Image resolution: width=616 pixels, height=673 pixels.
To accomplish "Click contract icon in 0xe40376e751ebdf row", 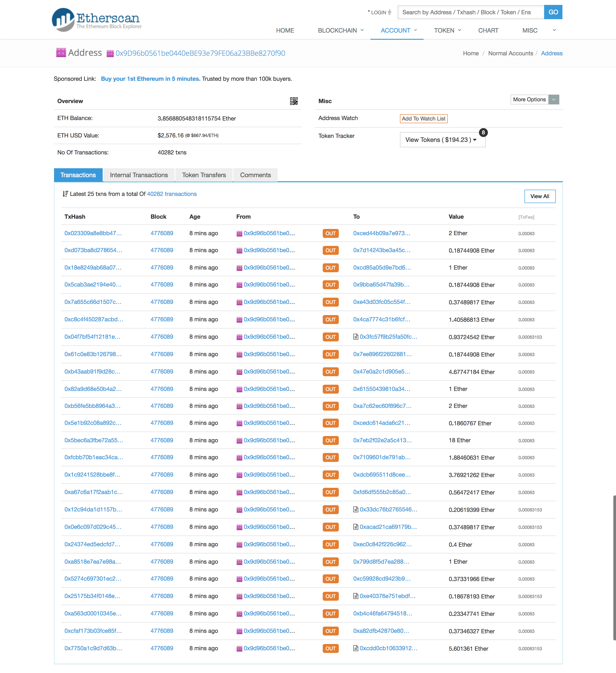I will 356,596.
